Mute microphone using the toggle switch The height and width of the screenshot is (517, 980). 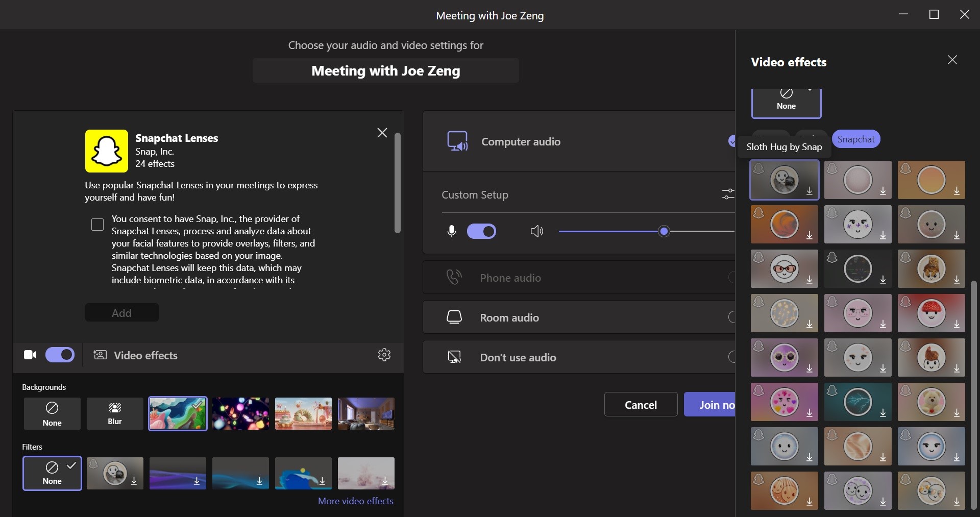point(481,232)
